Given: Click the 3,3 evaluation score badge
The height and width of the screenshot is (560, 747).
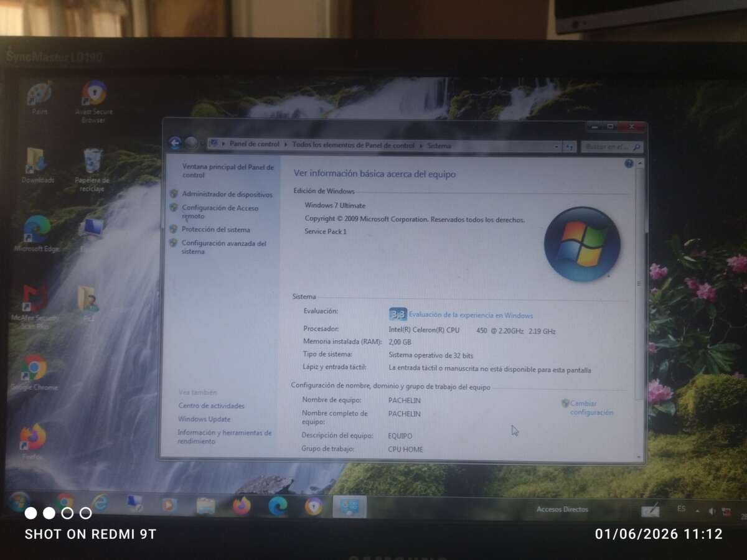Looking at the screenshot, I should tap(398, 314).
